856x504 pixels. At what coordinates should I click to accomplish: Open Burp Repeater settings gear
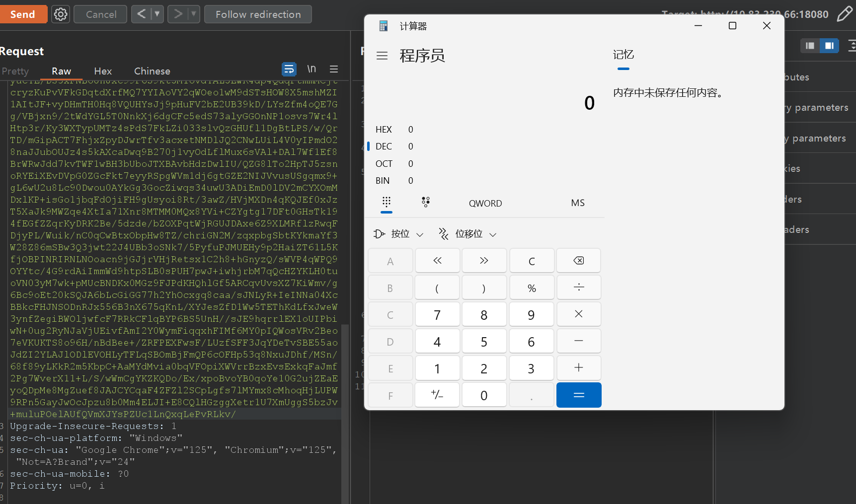(61, 14)
